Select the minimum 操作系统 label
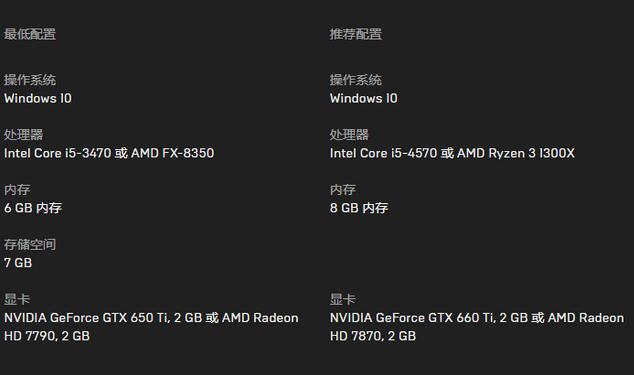This screenshot has width=634, height=375. pos(30,80)
